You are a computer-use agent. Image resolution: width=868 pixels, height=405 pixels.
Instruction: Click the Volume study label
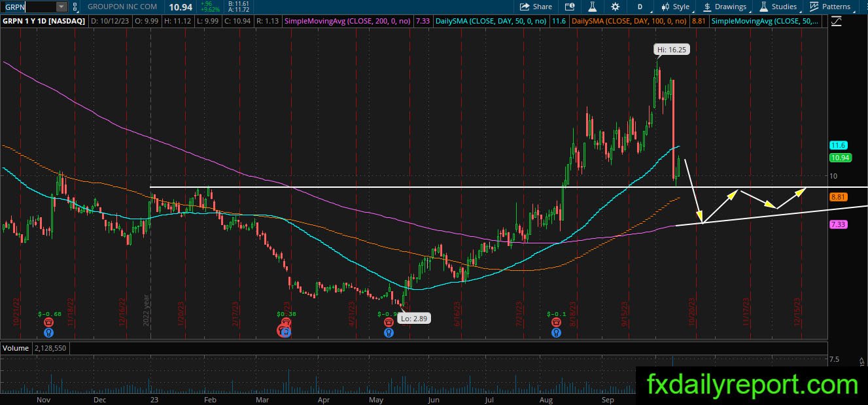click(16, 348)
